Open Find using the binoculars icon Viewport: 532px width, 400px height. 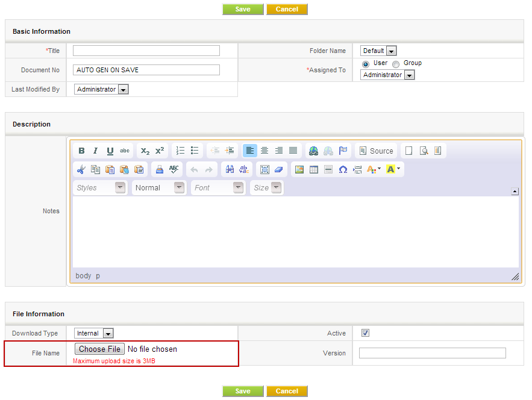pyautogui.click(x=230, y=170)
